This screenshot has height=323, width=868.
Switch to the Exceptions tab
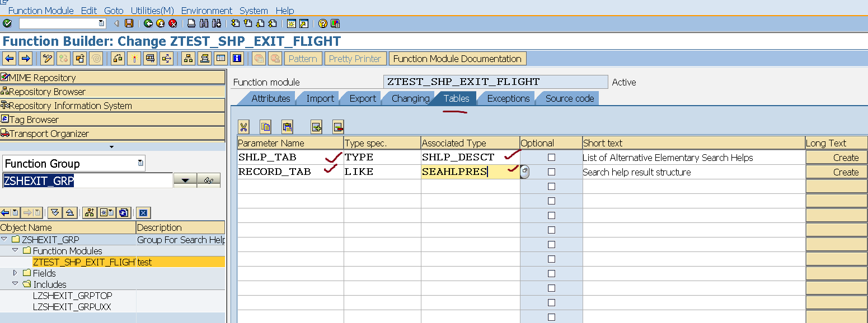click(x=506, y=98)
